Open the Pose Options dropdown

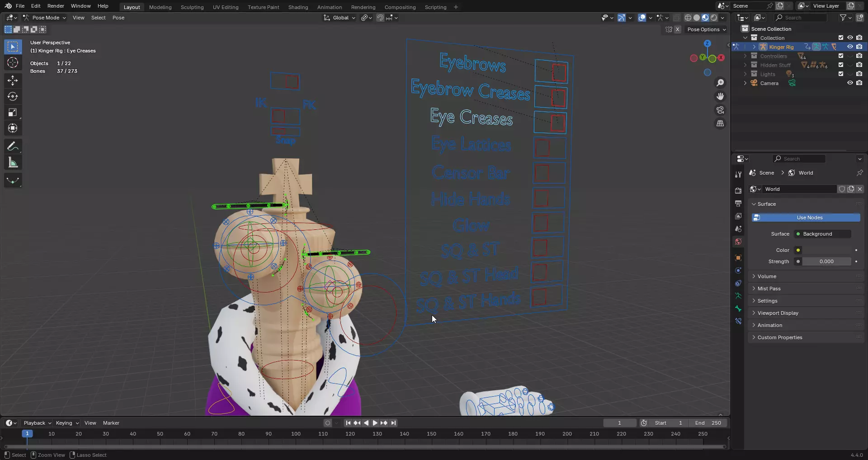click(706, 29)
